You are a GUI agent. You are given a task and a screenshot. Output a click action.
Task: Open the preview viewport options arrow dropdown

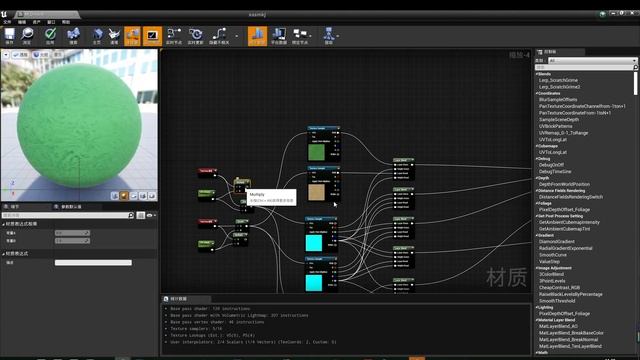6,54
